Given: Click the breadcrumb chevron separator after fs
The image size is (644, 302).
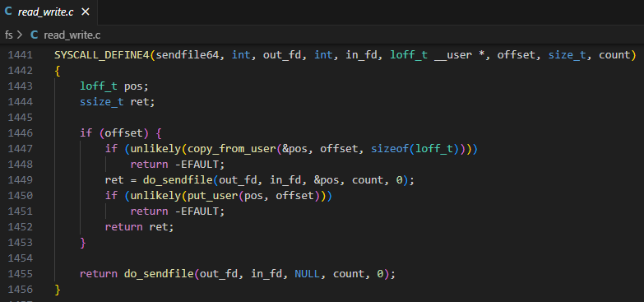Looking at the screenshot, I should click(x=20, y=35).
